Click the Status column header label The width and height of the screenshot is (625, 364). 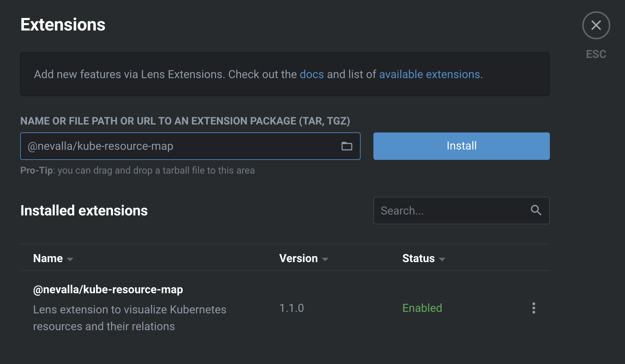(x=418, y=258)
